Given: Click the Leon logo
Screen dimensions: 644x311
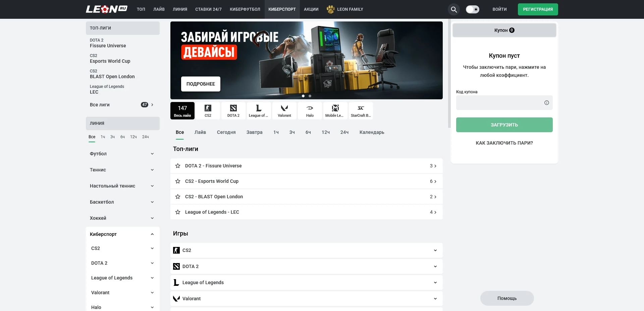Looking at the screenshot, I should [106, 9].
